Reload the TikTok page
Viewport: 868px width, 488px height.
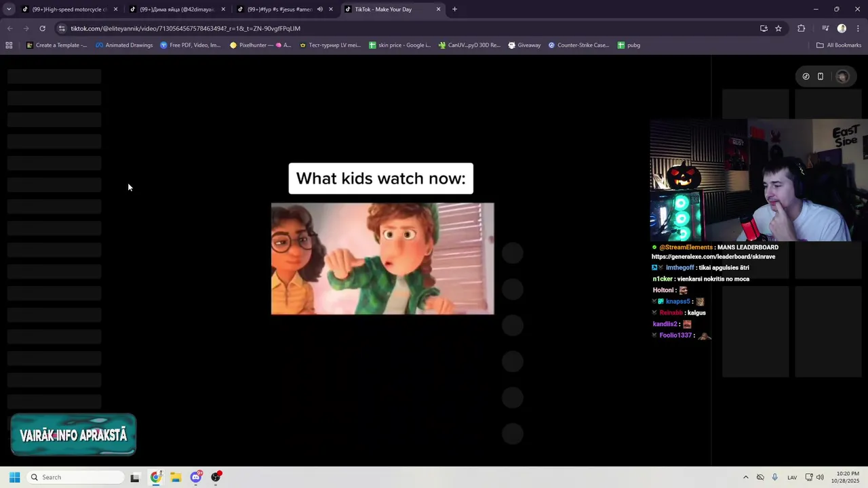[x=42, y=28]
